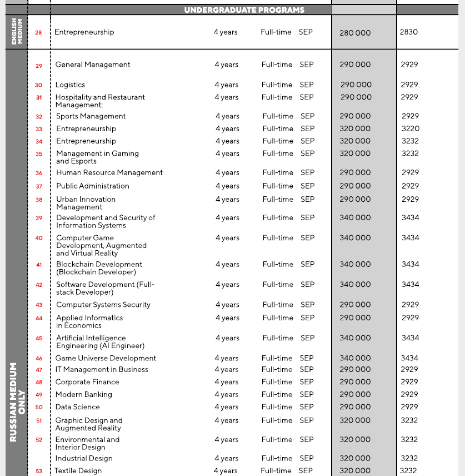Image resolution: width=465 pixels, height=476 pixels.
Task: Click 320 000 fee for Textile Design
Action: (x=355, y=471)
